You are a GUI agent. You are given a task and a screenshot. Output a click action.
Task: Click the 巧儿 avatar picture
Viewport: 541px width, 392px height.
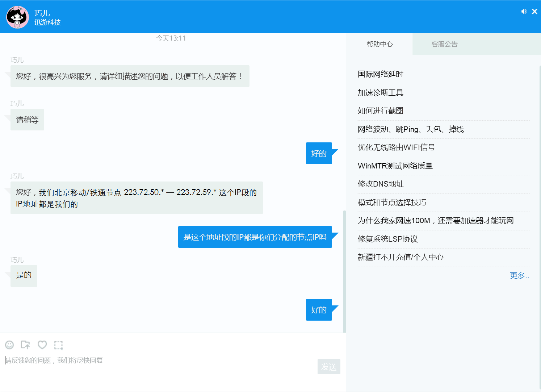pyautogui.click(x=17, y=17)
